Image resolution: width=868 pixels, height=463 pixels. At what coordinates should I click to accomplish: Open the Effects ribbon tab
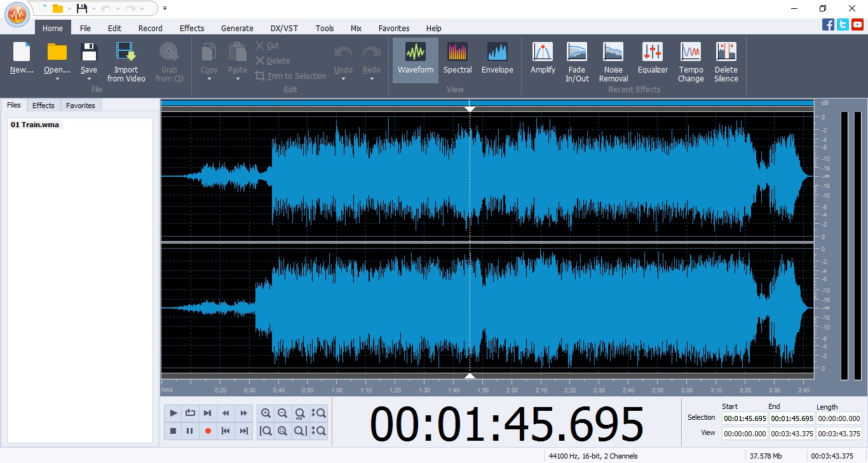pos(192,28)
